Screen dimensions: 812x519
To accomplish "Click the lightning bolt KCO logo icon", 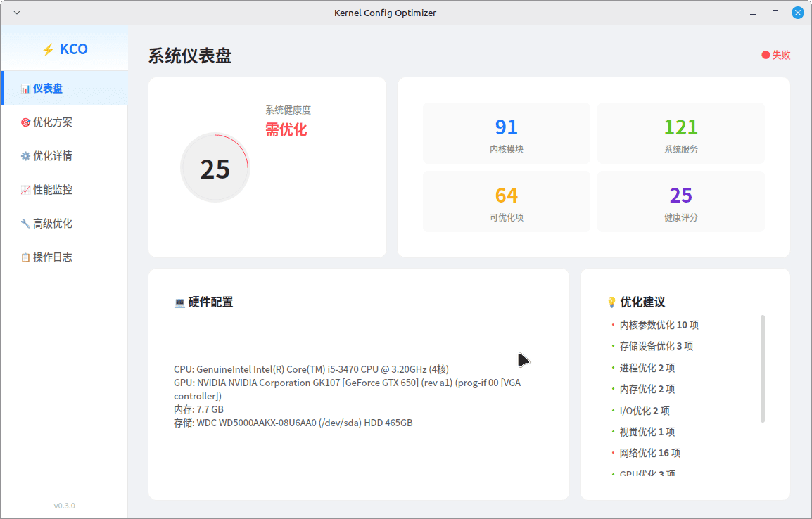I will tap(48, 50).
